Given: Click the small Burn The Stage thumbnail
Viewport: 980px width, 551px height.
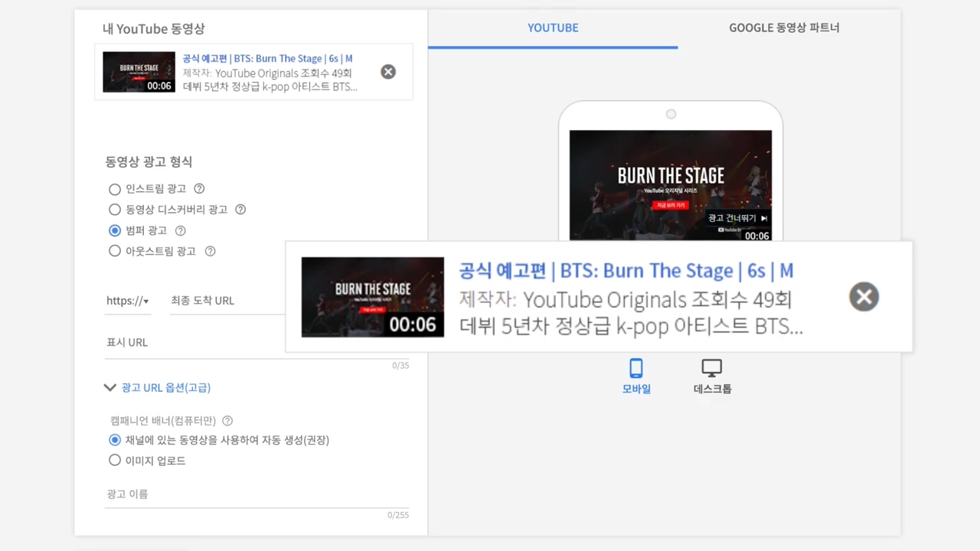Looking at the screenshot, I should click(x=139, y=72).
